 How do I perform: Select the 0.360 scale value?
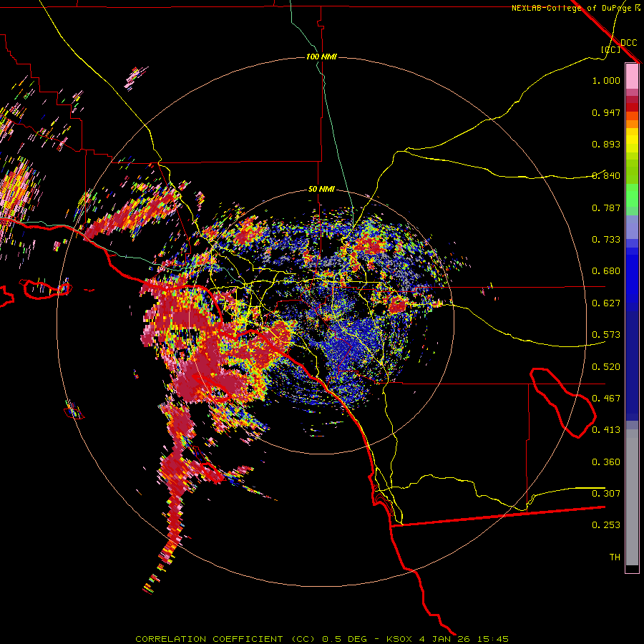606,462
